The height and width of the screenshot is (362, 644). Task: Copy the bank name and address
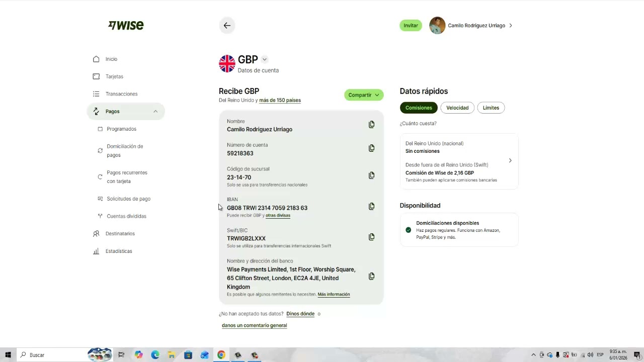tap(371, 277)
